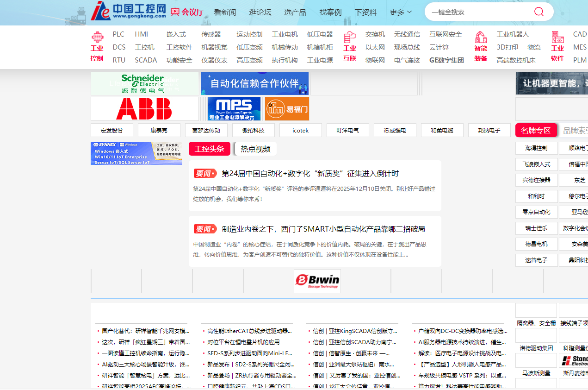Click the 工业互联 cloud icon
The width and height of the screenshot is (588, 390).
coord(350,37)
